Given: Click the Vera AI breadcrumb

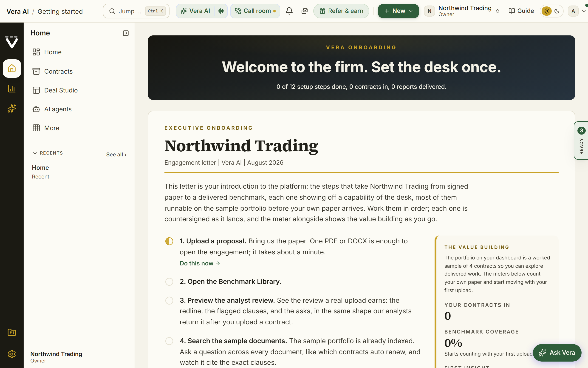Looking at the screenshot, I should point(17,11).
